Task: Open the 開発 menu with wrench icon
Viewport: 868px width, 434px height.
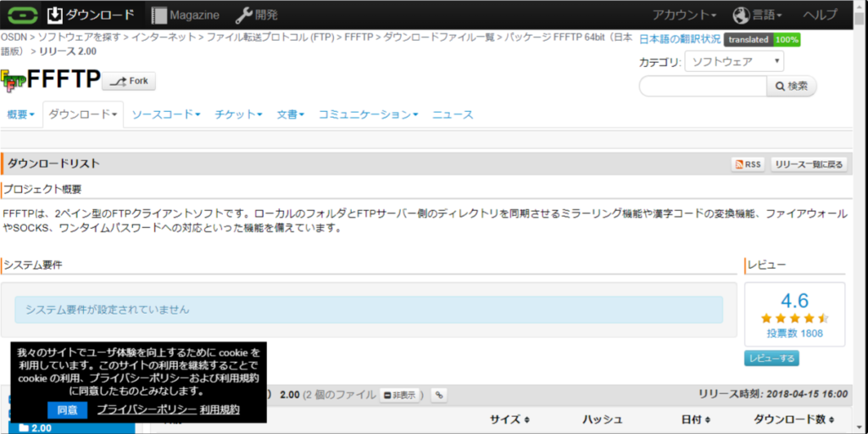Action: [x=256, y=15]
